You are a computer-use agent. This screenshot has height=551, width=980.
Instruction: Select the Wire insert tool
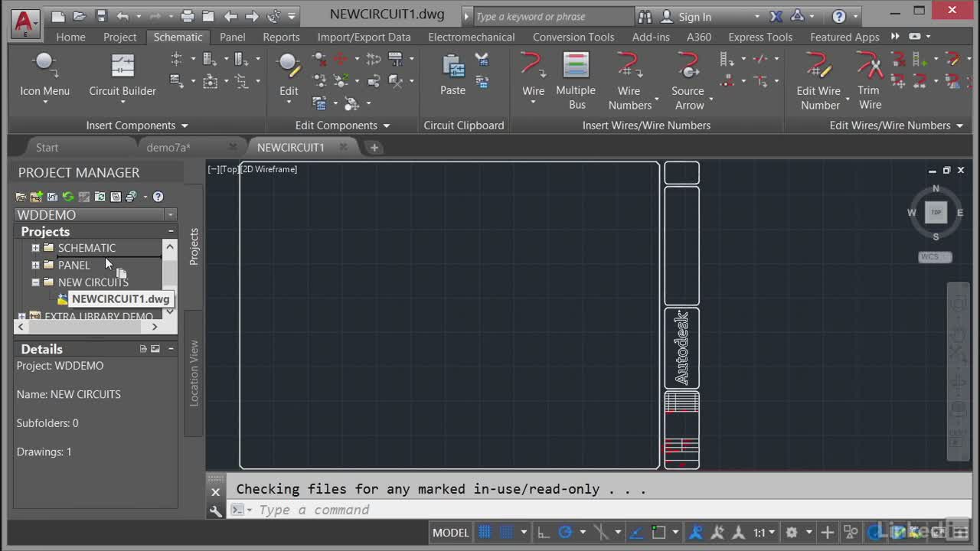[x=534, y=75]
